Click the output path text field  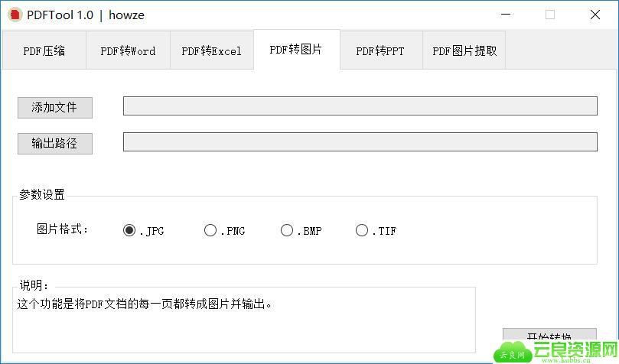pos(360,142)
